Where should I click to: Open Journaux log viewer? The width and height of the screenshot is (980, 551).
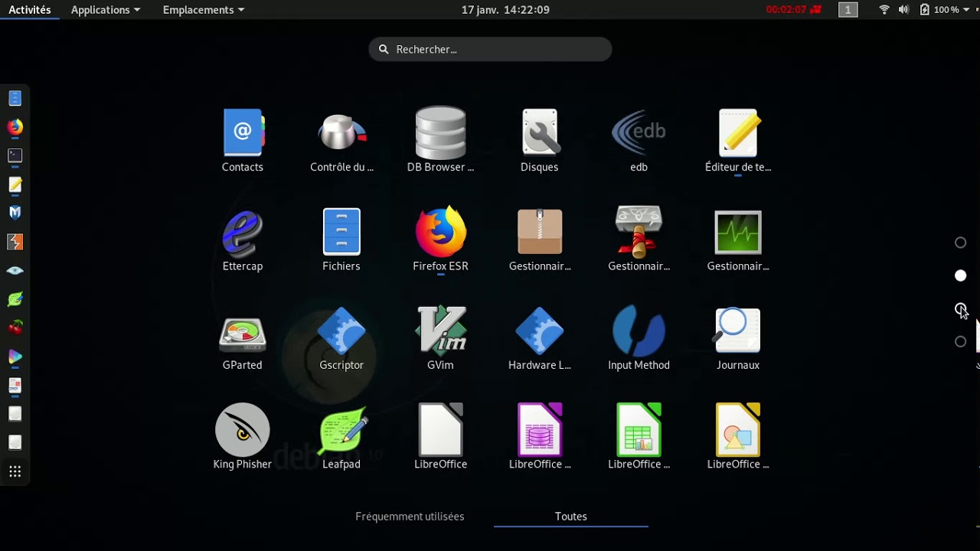point(738,340)
